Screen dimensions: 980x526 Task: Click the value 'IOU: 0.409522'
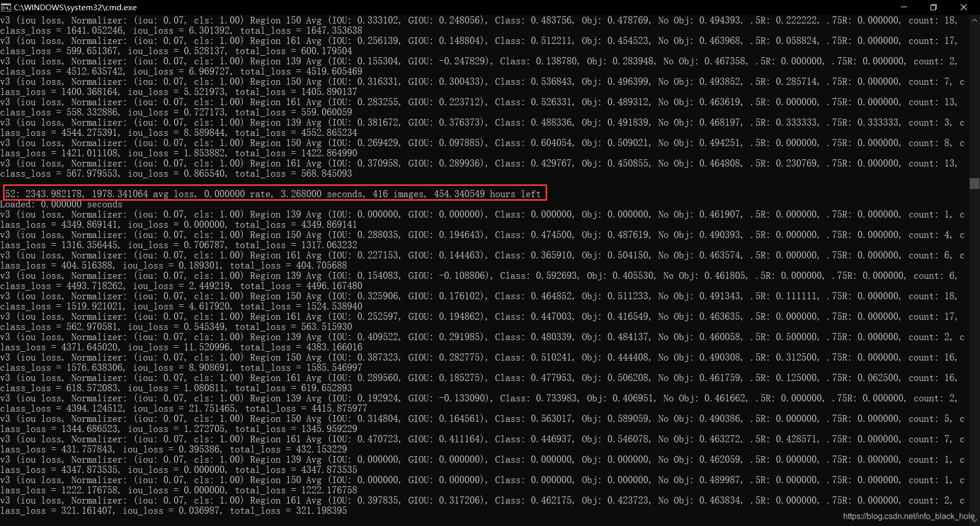366,337
